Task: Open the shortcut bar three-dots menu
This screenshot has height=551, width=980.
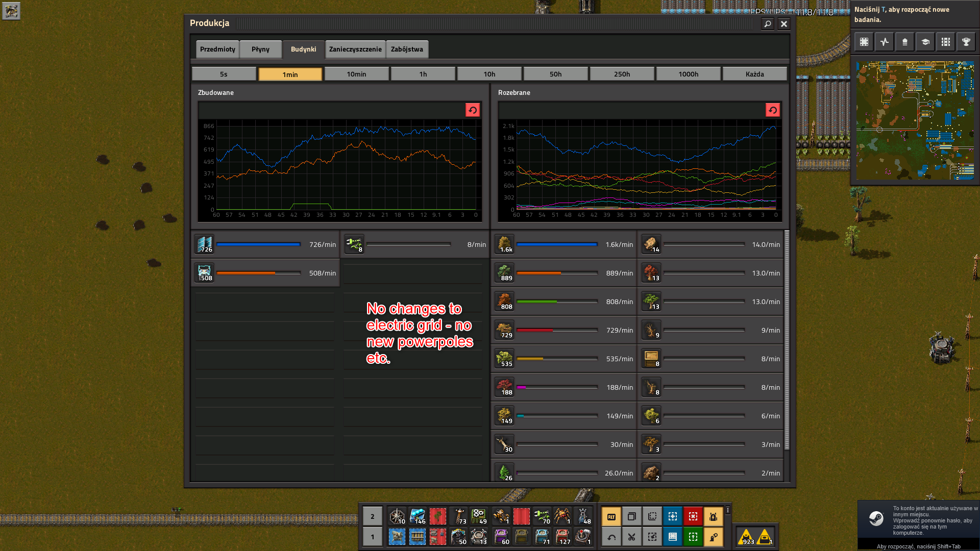Action: click(x=728, y=510)
